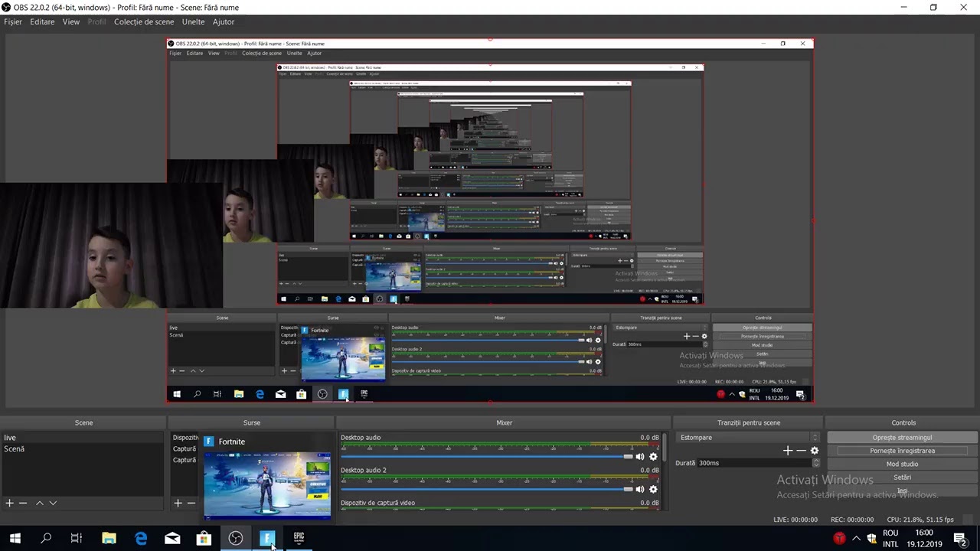This screenshot has width=980, height=551.
Task: Click the red tray icon
Action: click(x=840, y=538)
